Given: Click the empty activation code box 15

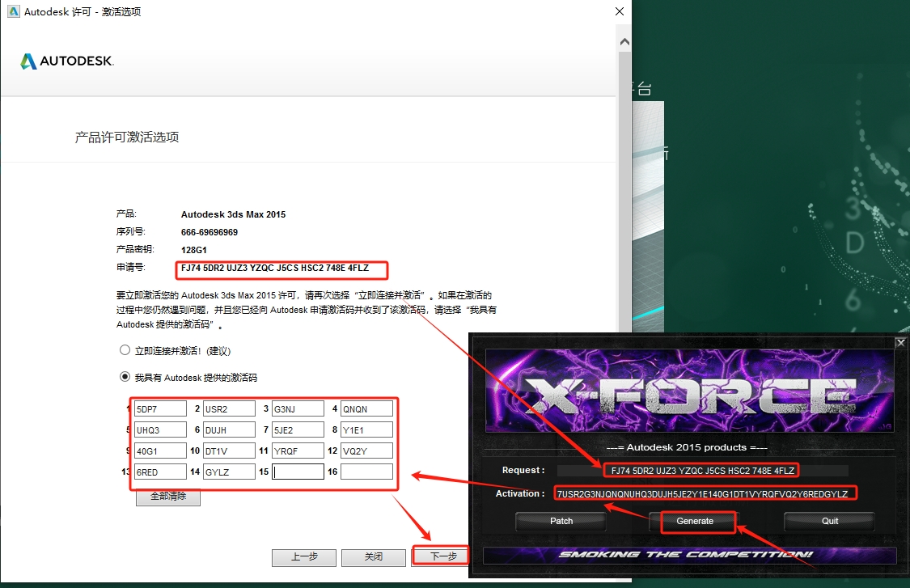Looking at the screenshot, I should [298, 472].
